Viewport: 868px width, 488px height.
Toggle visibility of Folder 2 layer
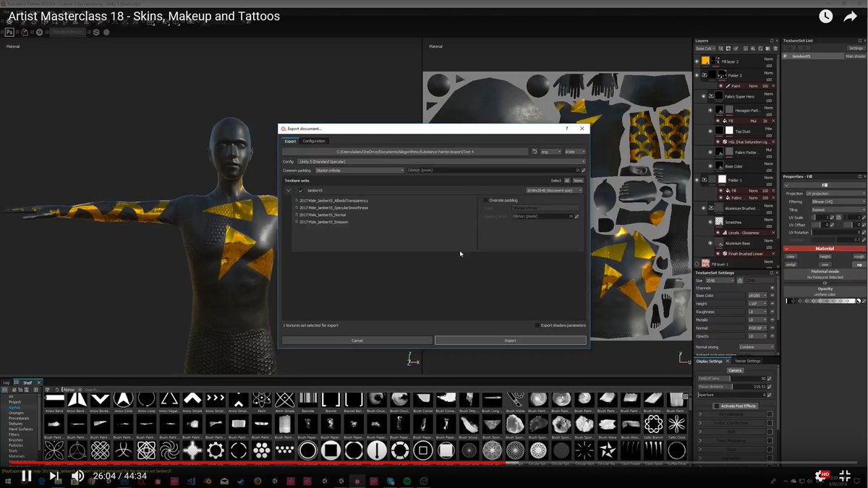tap(697, 74)
